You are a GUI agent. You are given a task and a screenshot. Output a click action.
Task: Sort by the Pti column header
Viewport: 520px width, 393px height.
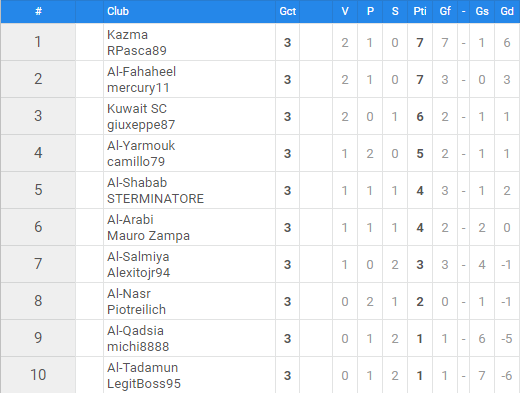coord(420,11)
